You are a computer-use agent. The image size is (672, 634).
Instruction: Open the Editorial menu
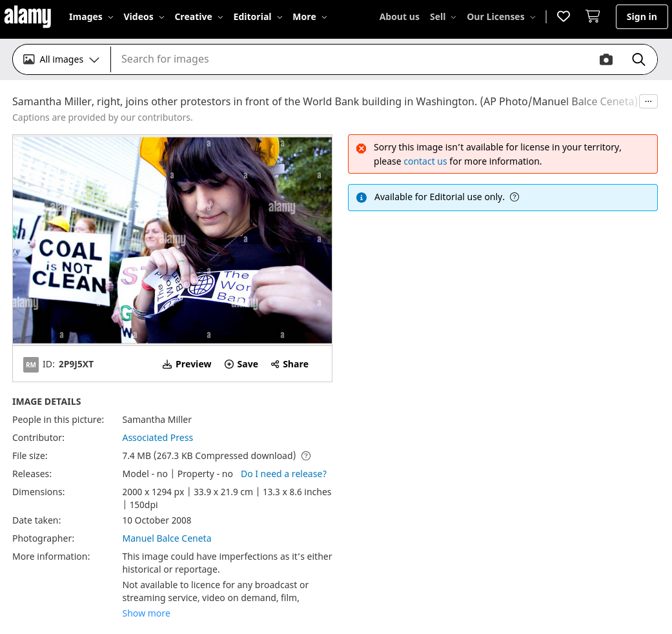tap(258, 17)
